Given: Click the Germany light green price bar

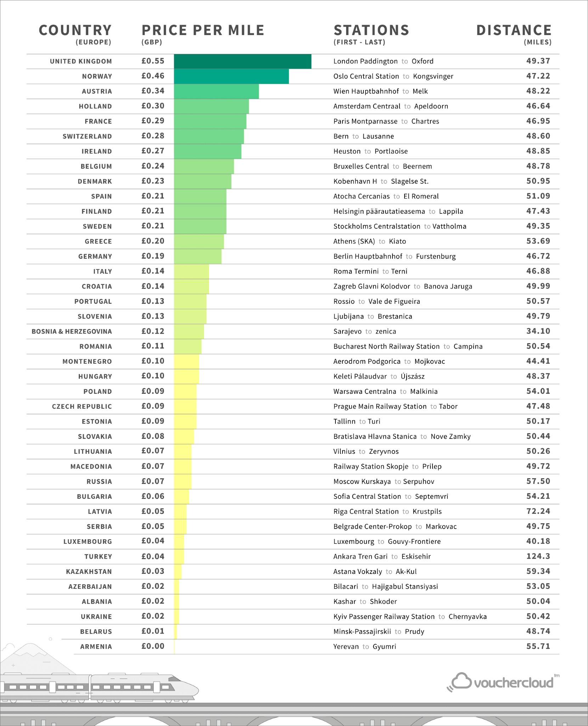Looking at the screenshot, I should 198,256.
